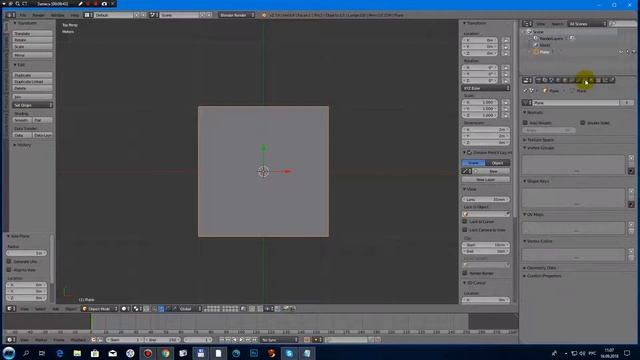This screenshot has height=360, width=640.
Task: Select the Render properties tab icon
Action: pos(539,80)
